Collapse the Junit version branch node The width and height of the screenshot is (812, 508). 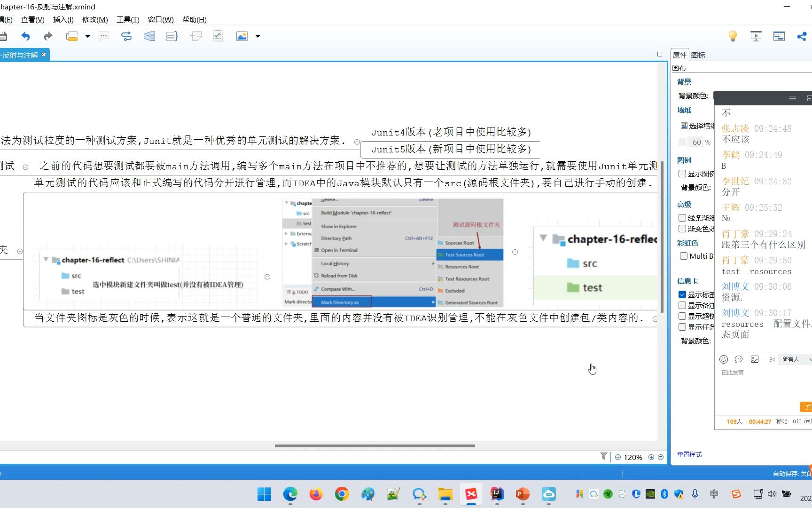pos(357,142)
